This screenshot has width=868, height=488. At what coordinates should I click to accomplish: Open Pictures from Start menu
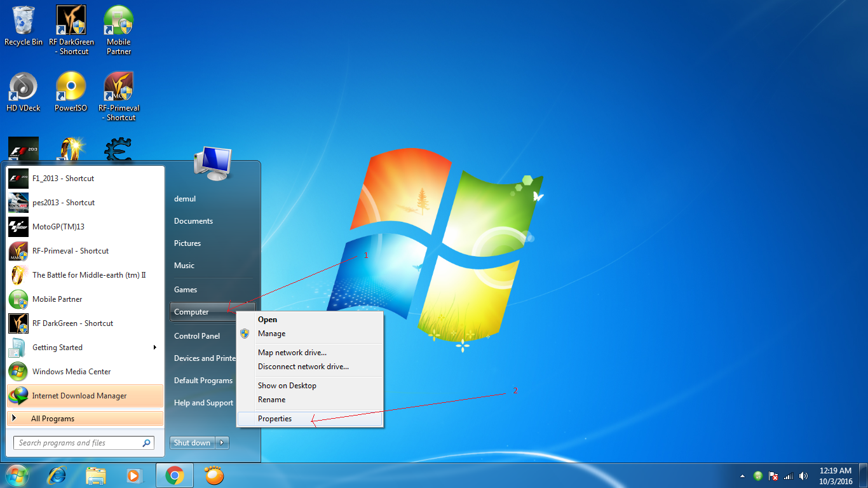click(x=187, y=243)
